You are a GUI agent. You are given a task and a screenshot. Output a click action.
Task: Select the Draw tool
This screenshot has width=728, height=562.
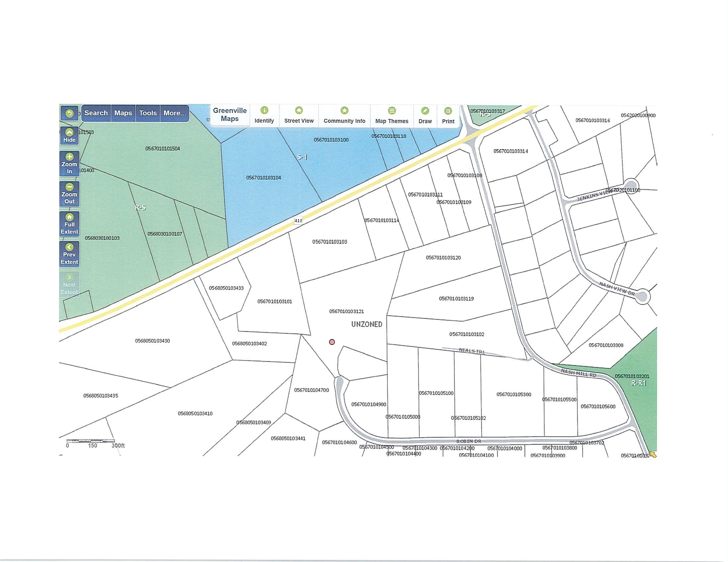(x=425, y=115)
